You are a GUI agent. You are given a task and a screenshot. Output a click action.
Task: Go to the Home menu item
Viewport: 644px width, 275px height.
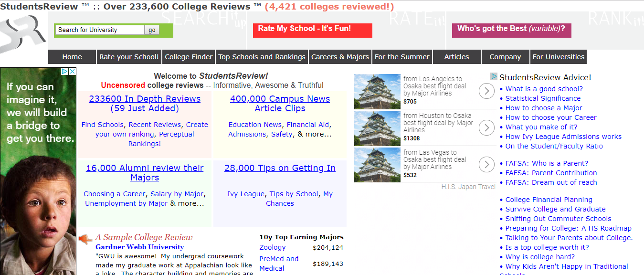pyautogui.click(x=72, y=57)
